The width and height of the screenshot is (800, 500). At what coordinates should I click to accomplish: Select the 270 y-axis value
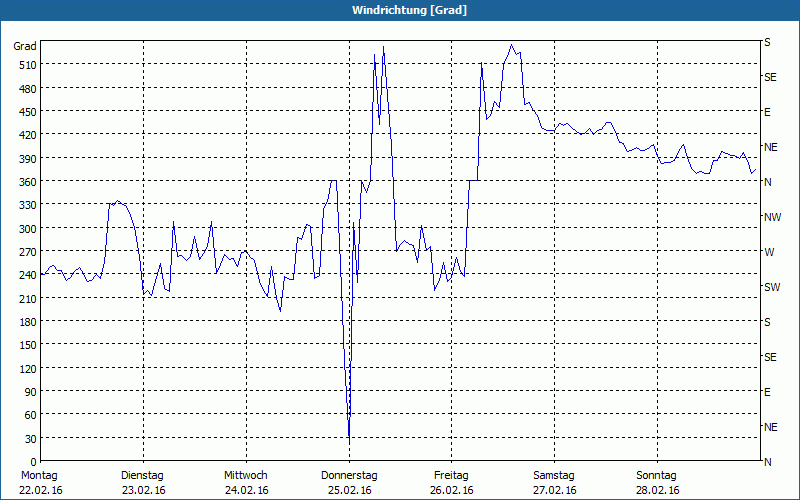click(x=28, y=252)
